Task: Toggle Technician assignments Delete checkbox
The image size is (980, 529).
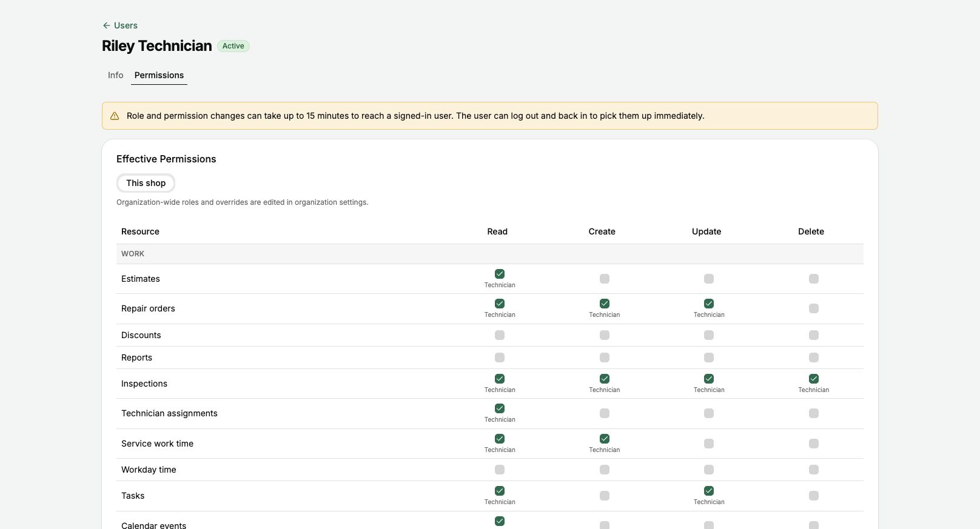Action: point(814,413)
